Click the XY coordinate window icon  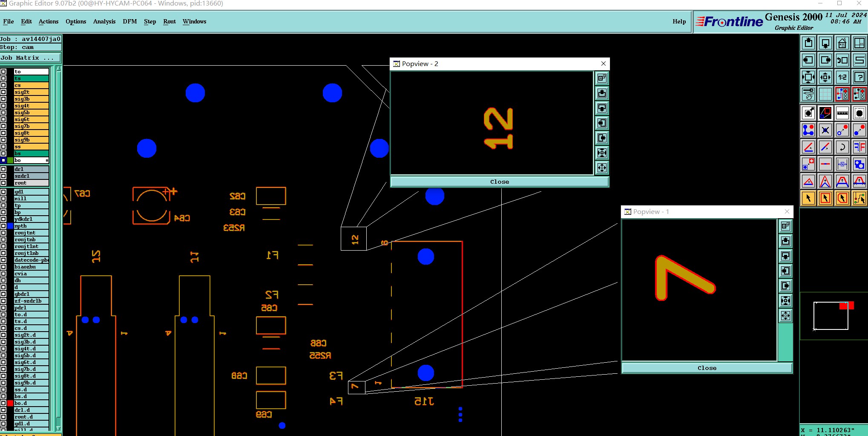pos(859,43)
